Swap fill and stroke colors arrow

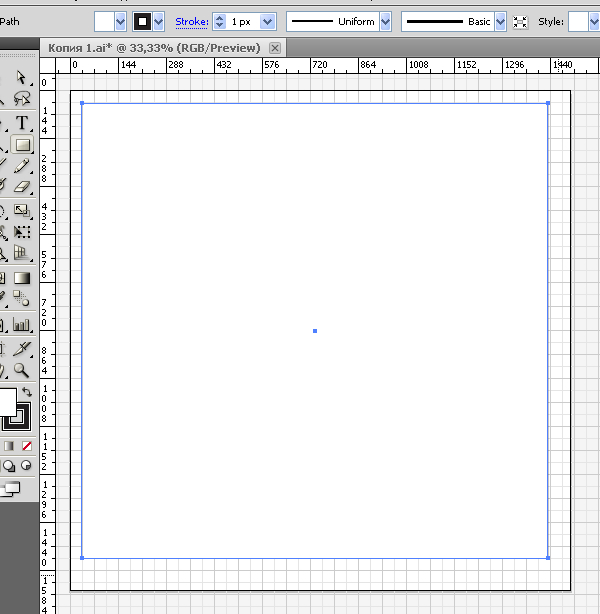coord(27,392)
